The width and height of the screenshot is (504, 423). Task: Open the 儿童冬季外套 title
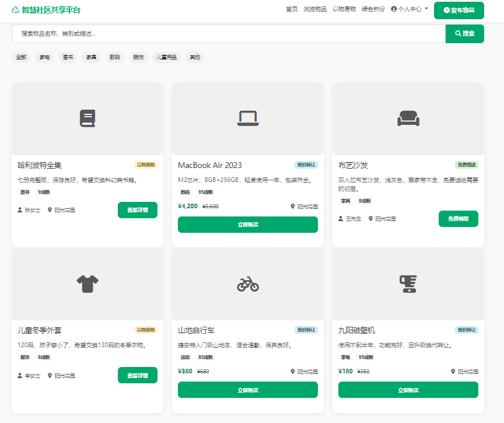(x=40, y=330)
